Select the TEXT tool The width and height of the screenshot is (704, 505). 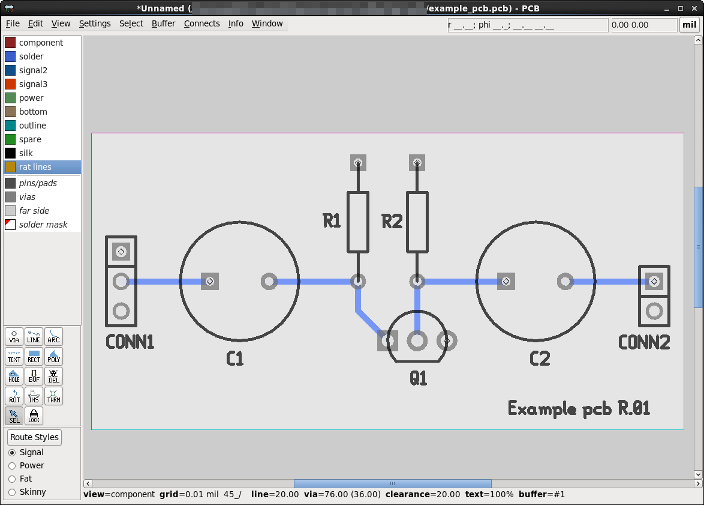(14, 356)
